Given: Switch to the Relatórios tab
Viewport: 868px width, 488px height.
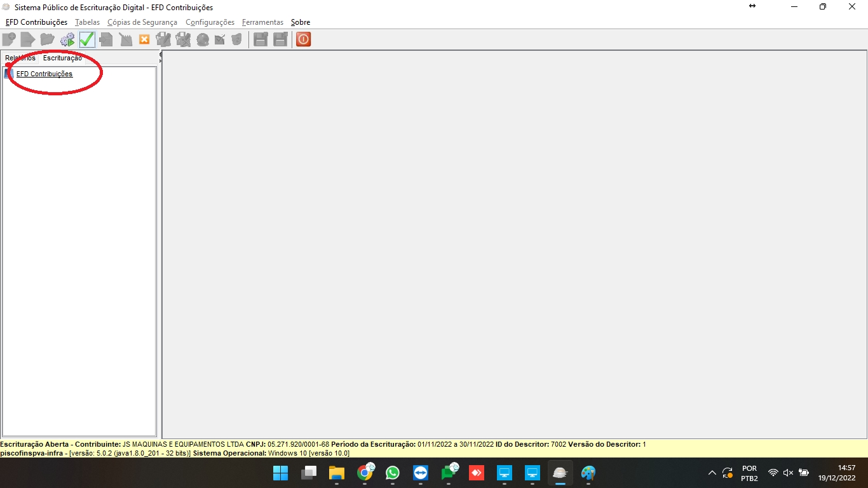Looking at the screenshot, I should 20,58.
